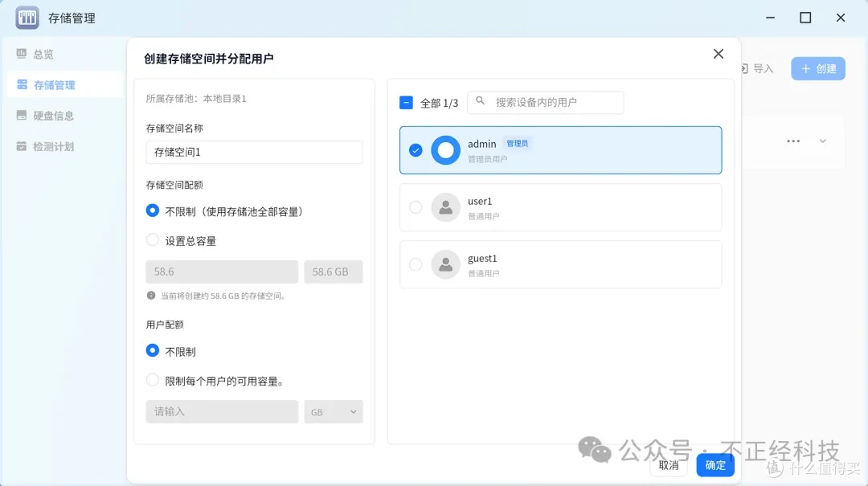
Task: Click the guest1 name text
Action: point(482,259)
